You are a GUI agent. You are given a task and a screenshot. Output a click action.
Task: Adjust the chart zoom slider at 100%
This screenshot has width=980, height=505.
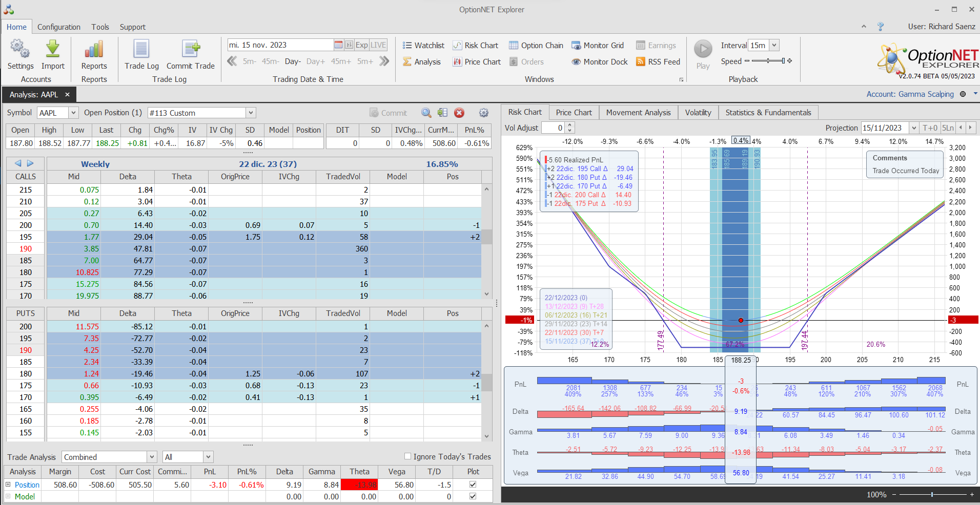coord(932,494)
